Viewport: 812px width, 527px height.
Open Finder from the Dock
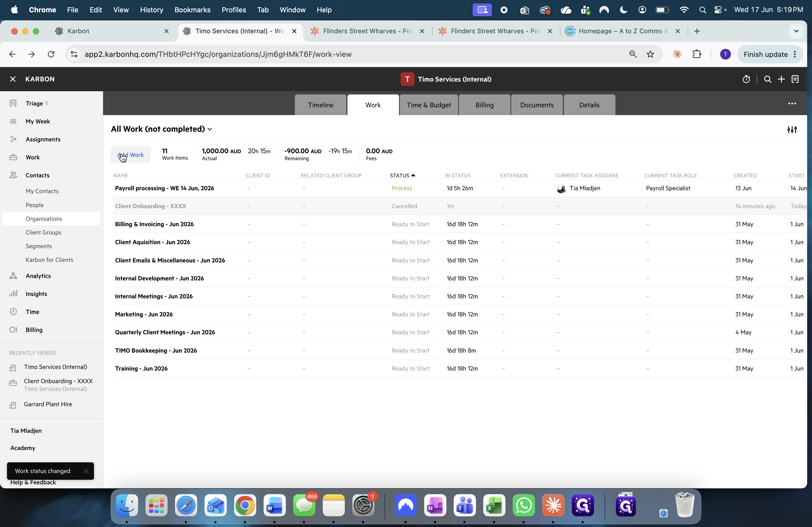click(x=127, y=505)
